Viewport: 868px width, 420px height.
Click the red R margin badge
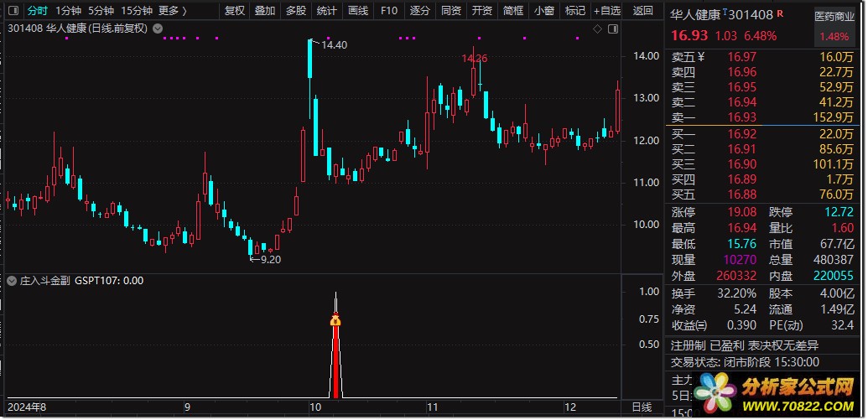[781, 13]
